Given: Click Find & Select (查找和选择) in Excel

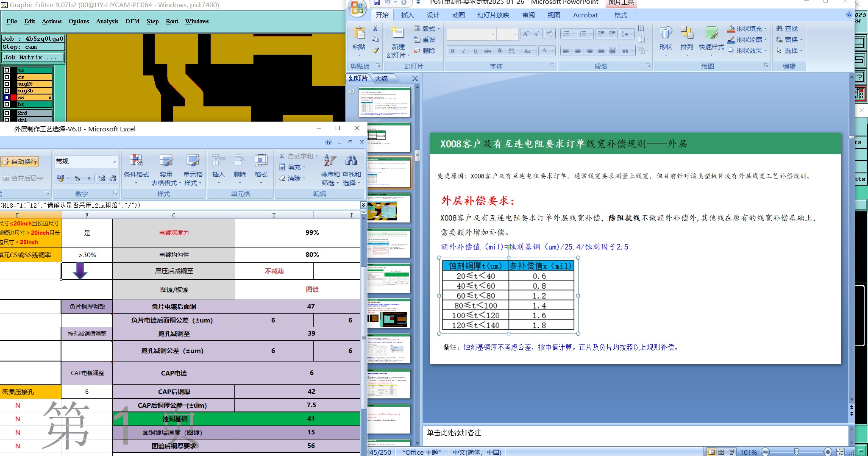Looking at the screenshot, I should 351,170.
